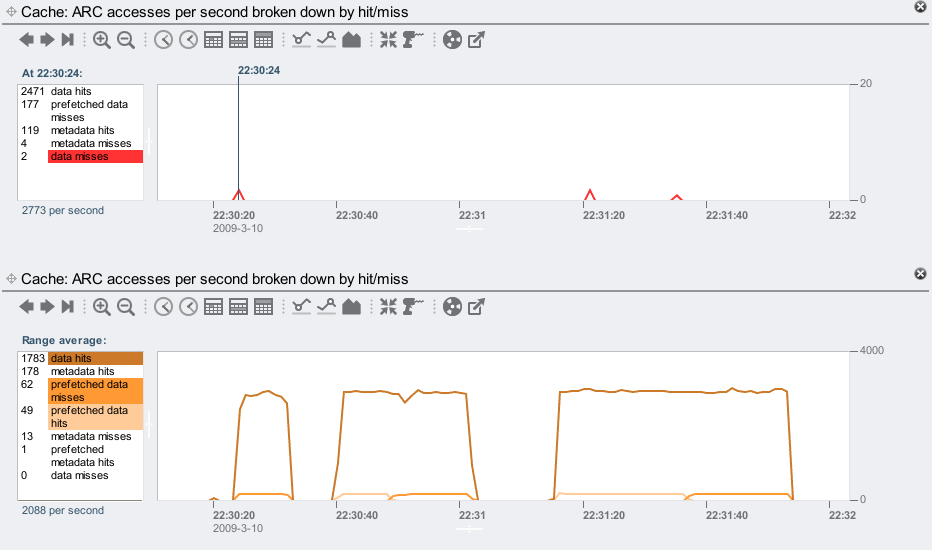This screenshot has width=932, height=550.
Task: Click the round reel icon in the top toolbar
Action: click(452, 40)
